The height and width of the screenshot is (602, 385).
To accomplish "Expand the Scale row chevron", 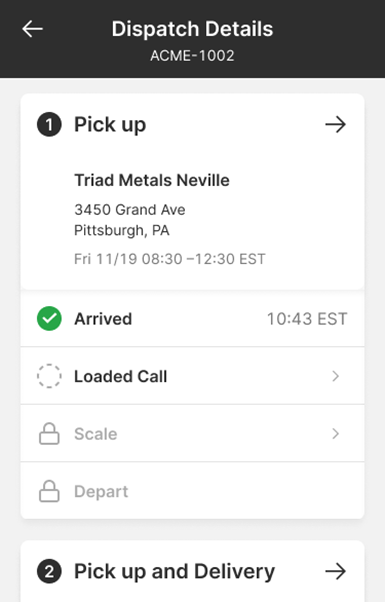I will pyautogui.click(x=335, y=434).
